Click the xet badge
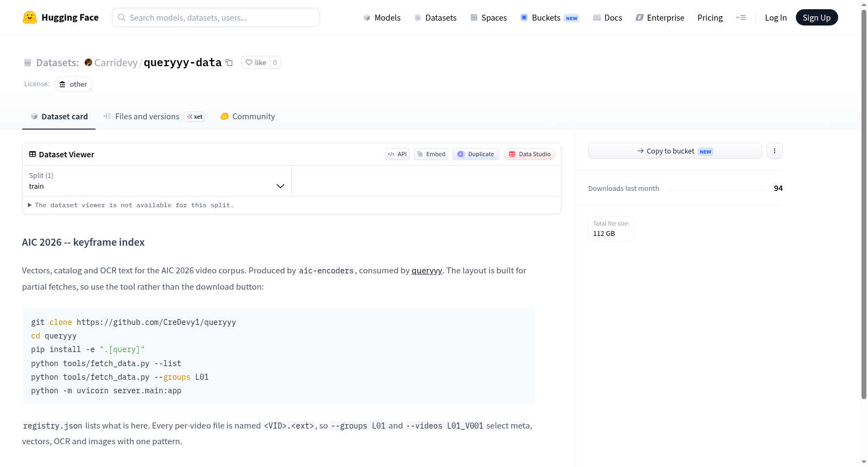The height and width of the screenshot is (467, 868). pos(195,117)
